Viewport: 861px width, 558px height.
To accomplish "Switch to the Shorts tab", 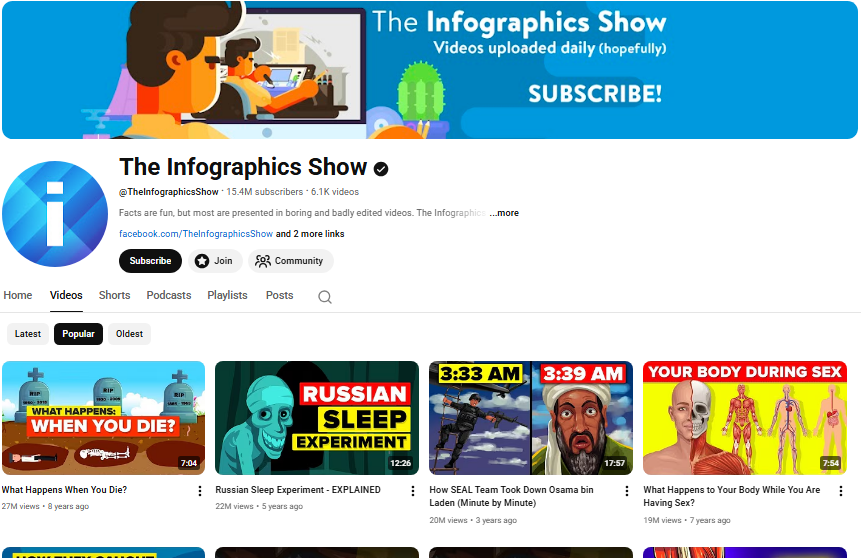I will tap(114, 295).
